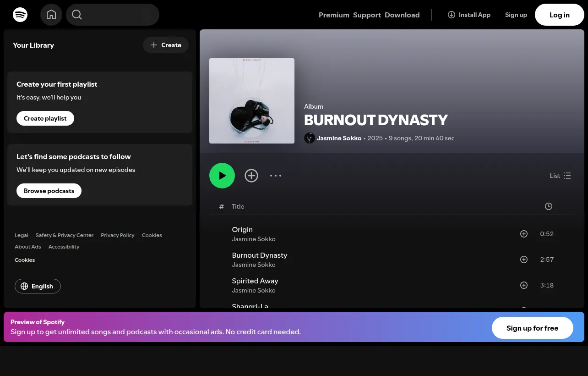Open the Cookies link beside Privacy Policy
The height and width of the screenshot is (376, 588).
tap(152, 235)
